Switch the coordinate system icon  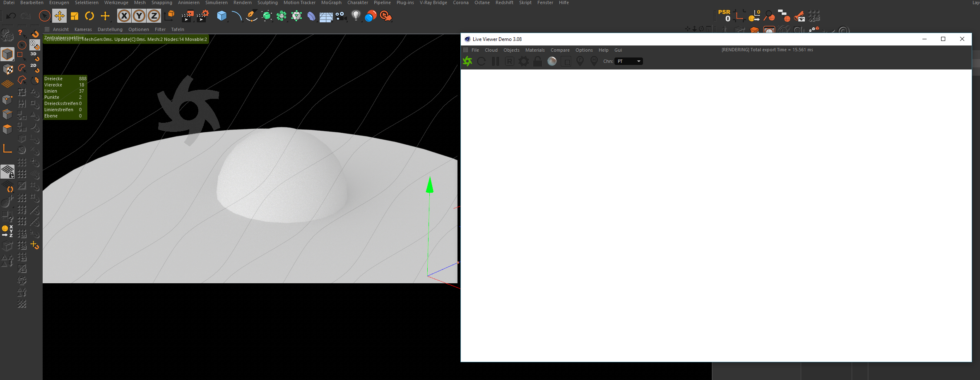[169, 16]
